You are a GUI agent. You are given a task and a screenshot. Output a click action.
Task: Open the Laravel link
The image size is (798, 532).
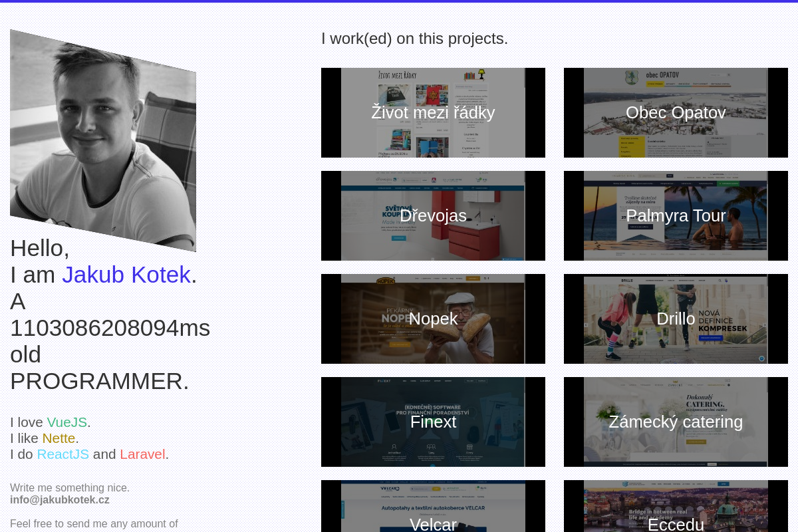(x=142, y=454)
